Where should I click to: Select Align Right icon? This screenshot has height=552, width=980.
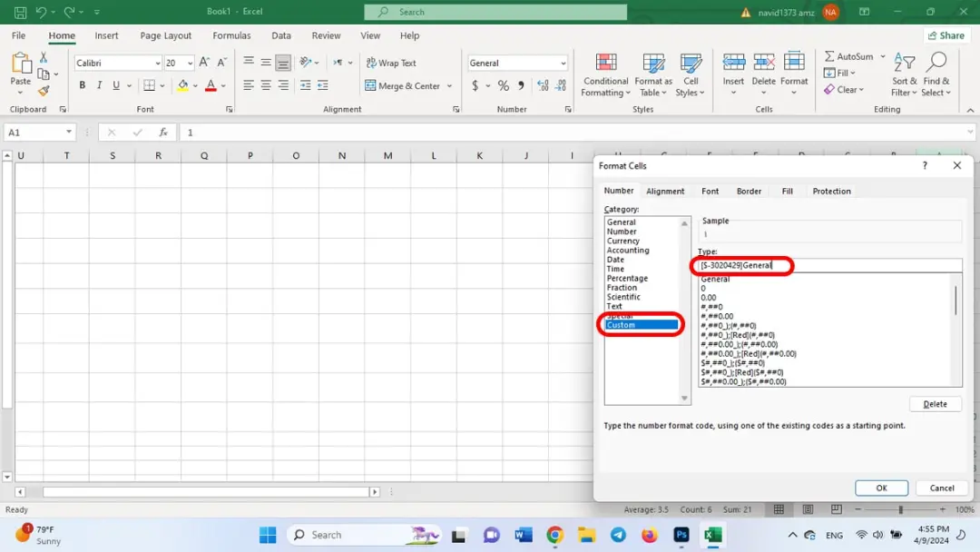(283, 85)
